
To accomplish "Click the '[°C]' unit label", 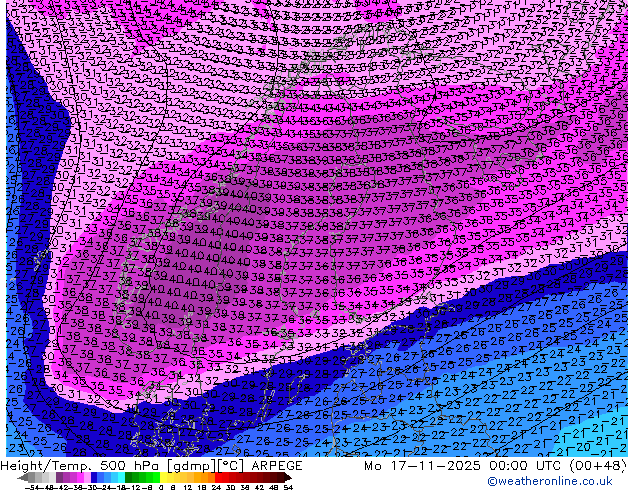I will pyautogui.click(x=230, y=466).
